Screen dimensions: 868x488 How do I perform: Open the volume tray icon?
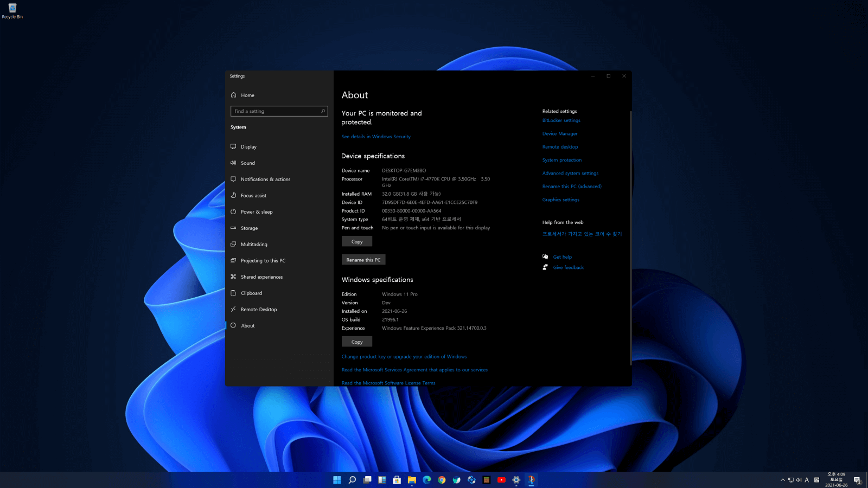point(799,480)
